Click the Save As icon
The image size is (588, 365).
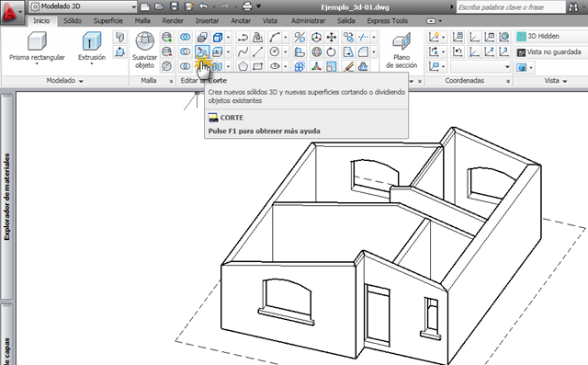point(189,6)
